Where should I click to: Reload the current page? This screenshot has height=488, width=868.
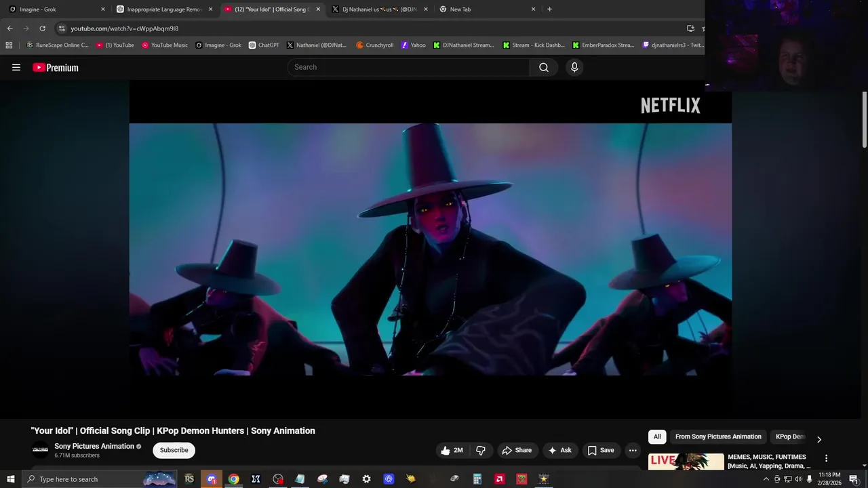42,28
